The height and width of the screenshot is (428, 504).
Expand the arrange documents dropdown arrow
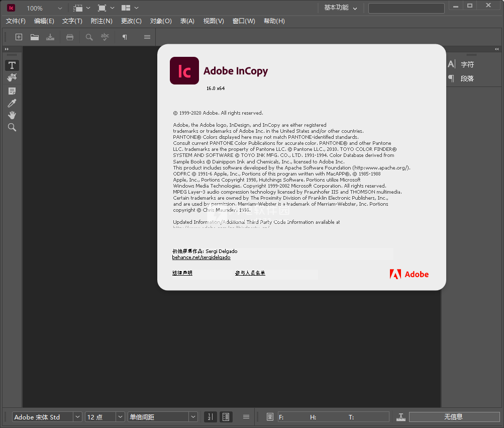136,8
